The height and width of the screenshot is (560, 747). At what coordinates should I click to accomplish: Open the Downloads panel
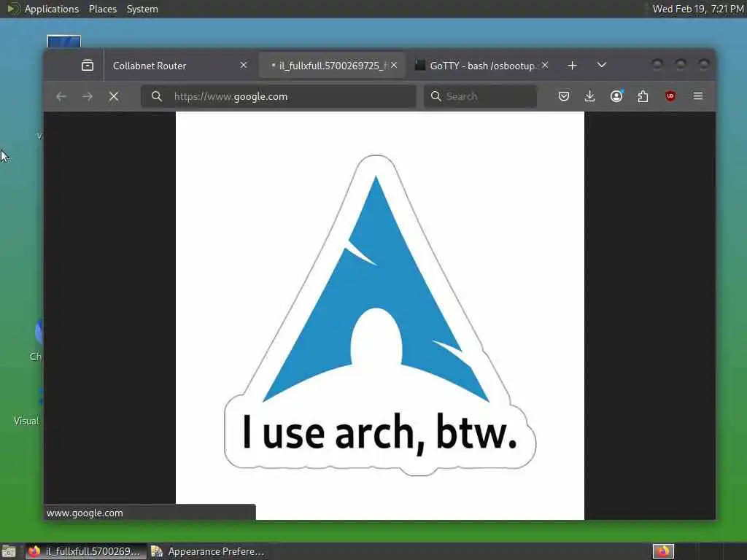tap(589, 97)
